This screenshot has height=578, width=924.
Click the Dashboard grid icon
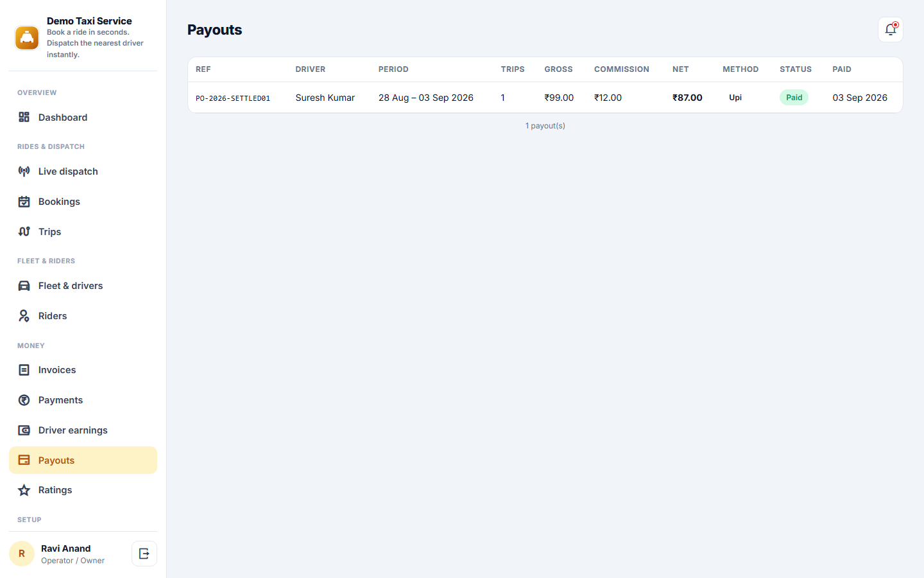click(24, 117)
